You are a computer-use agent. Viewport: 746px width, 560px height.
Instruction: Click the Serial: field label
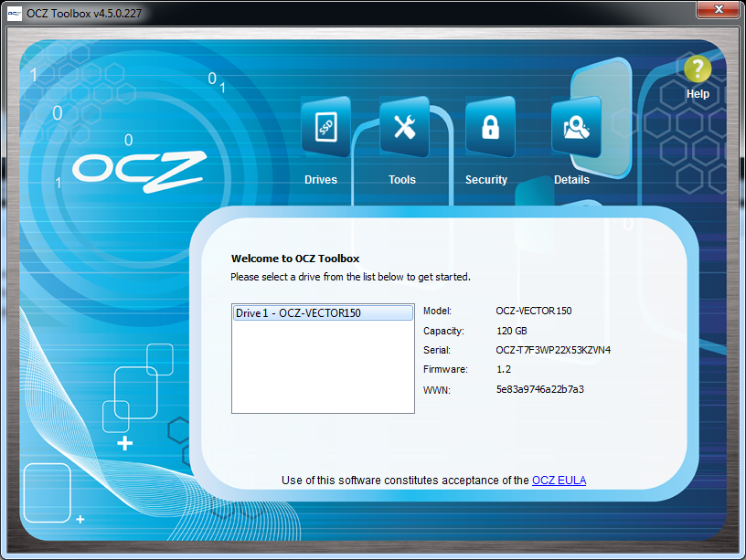click(x=437, y=351)
